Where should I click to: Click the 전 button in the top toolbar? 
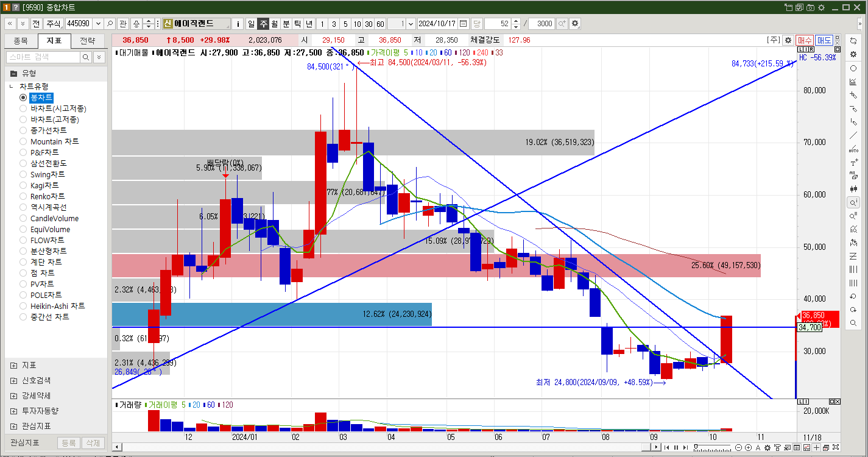pyautogui.click(x=36, y=24)
